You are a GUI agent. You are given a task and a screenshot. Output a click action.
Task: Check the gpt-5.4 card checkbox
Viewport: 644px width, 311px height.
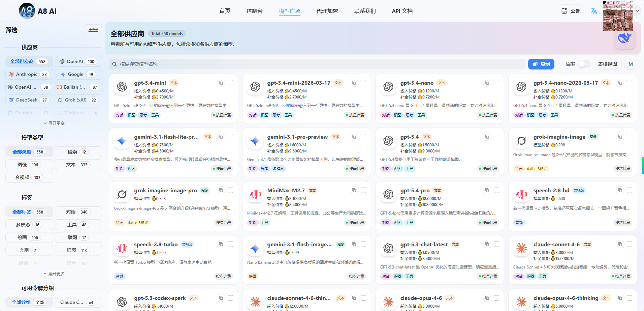click(x=496, y=137)
